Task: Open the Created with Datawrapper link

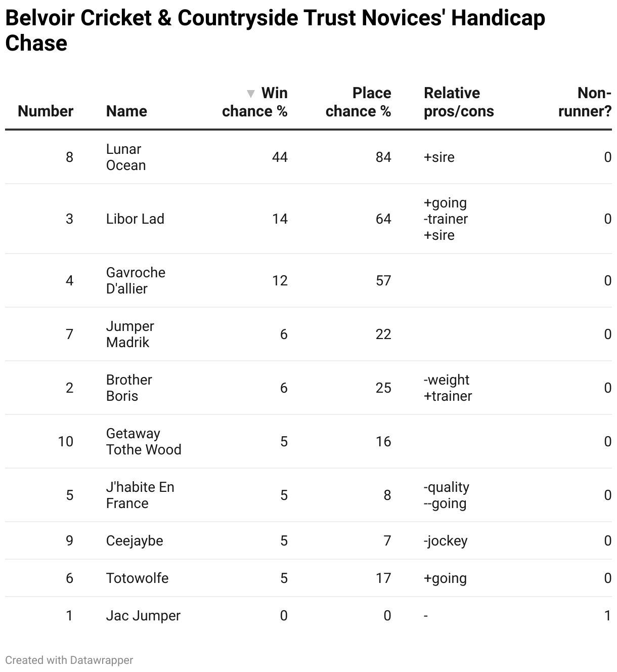Action: click(x=69, y=660)
